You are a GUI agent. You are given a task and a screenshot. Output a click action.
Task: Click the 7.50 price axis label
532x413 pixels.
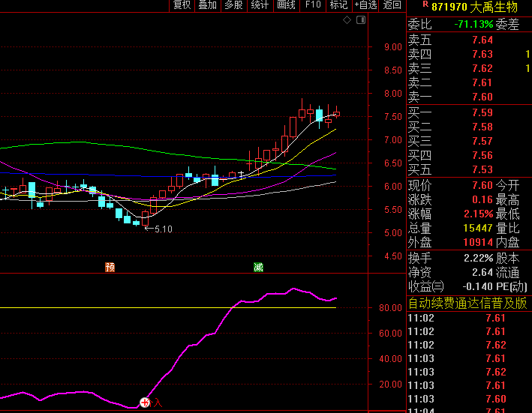tap(393, 116)
